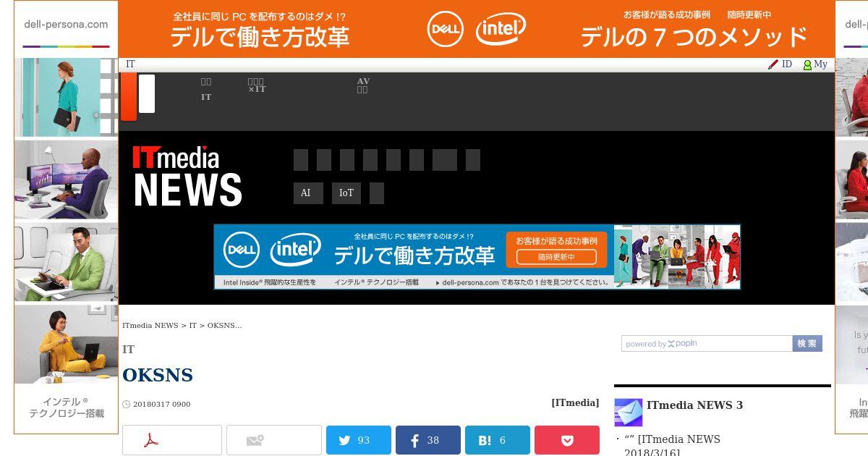Click the blue search submit button
The width and height of the screenshot is (868, 456).
(807, 344)
